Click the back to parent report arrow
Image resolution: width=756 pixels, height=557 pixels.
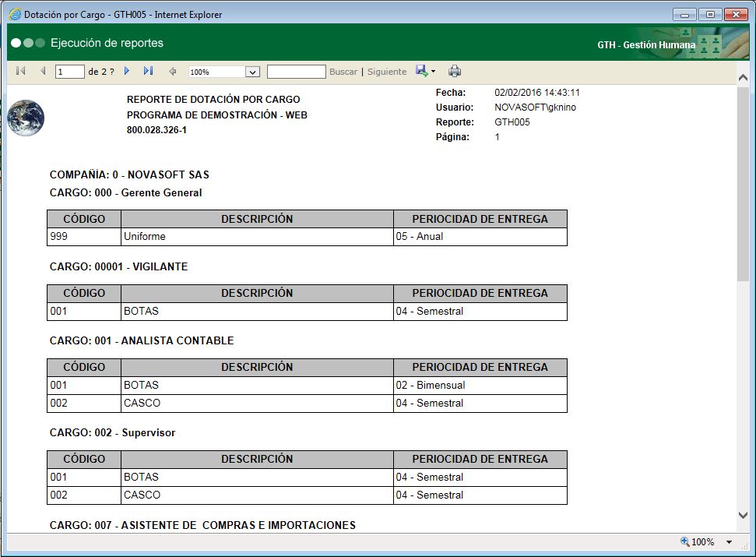(x=172, y=72)
